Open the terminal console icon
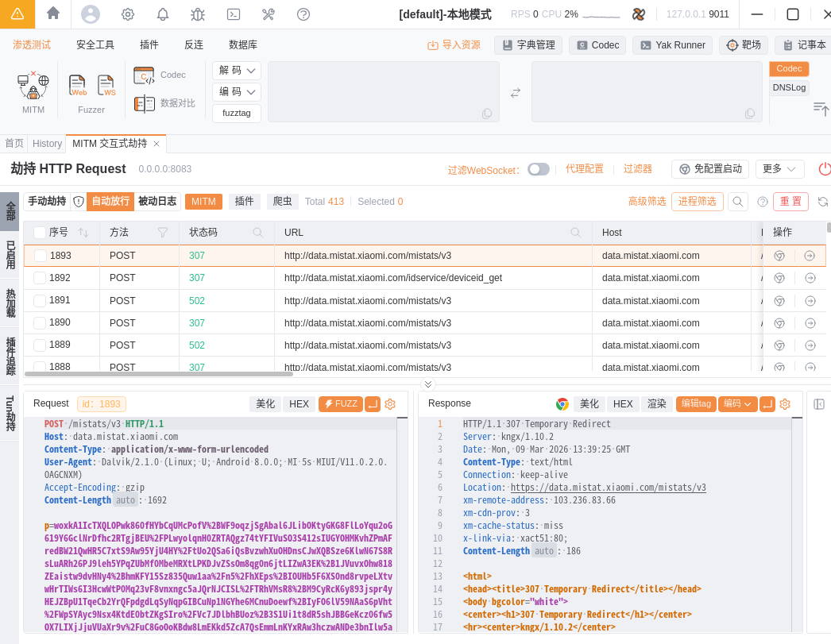The height and width of the screenshot is (644, 831). point(234,14)
